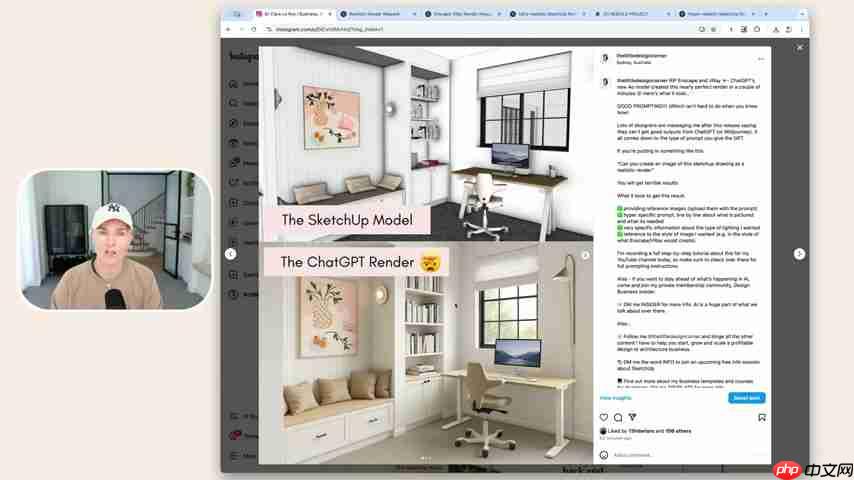Open Instagram Reels in the sidebar

234,143
